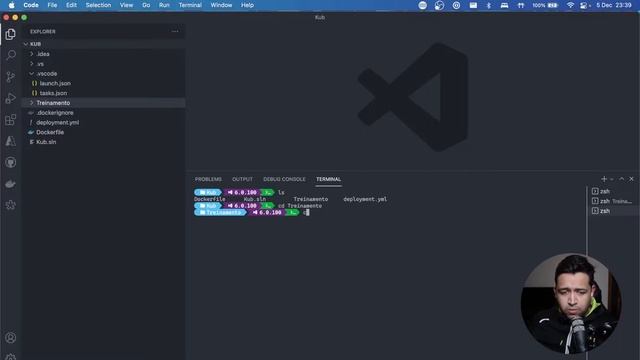The width and height of the screenshot is (640, 360).
Task: Open the Window menu
Action: (x=221, y=5)
